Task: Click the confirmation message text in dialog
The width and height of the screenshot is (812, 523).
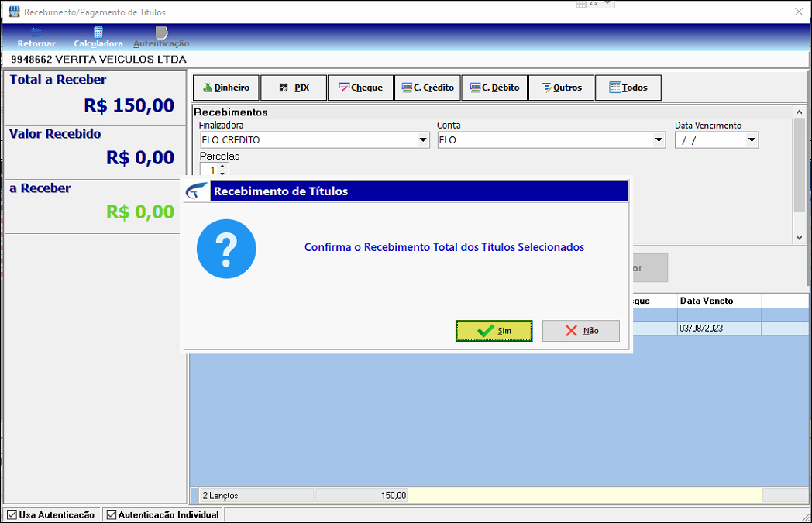Action: [x=444, y=247]
